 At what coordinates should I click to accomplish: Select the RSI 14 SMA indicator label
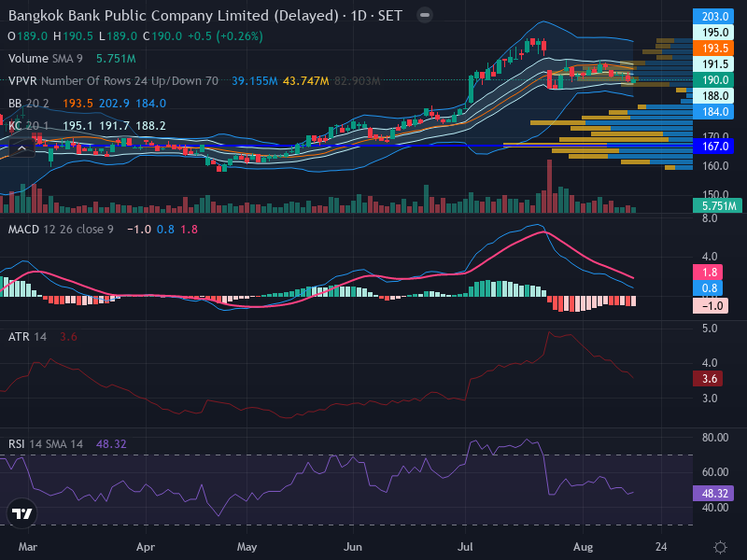(x=46, y=444)
